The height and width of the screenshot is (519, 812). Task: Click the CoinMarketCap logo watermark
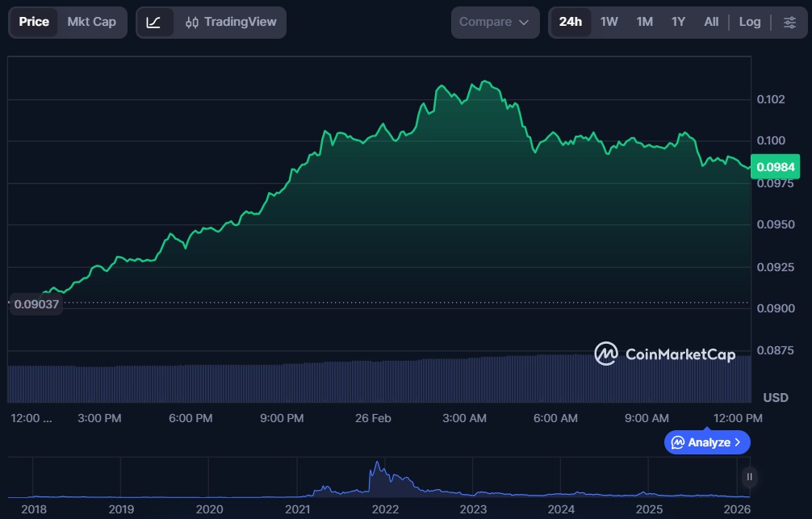(664, 354)
